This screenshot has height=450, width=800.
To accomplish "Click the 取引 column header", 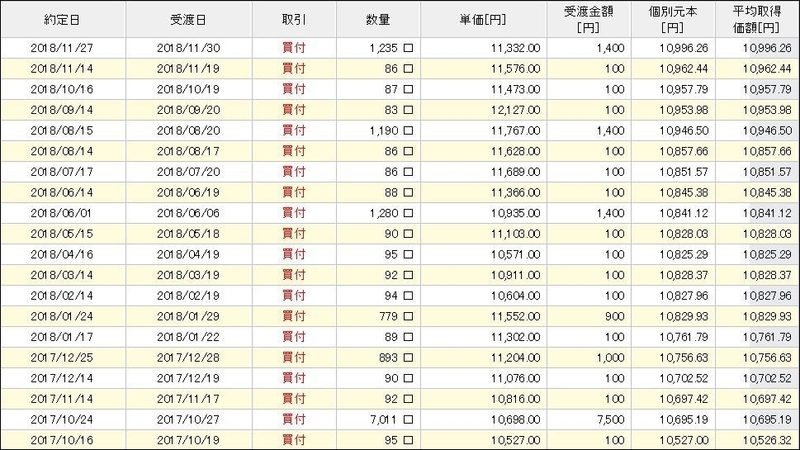I will 294,20.
